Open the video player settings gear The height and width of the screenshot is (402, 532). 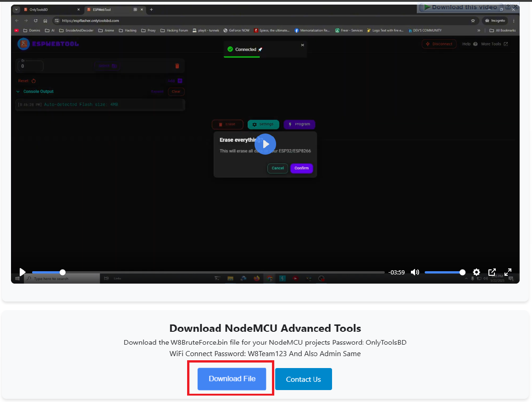pyautogui.click(x=477, y=272)
